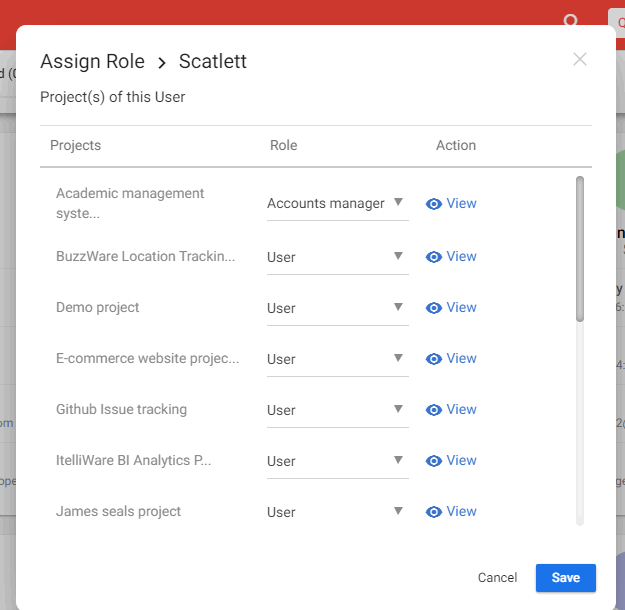Select the Academic management system project name
Image resolution: width=625 pixels, height=610 pixels.
pos(130,203)
